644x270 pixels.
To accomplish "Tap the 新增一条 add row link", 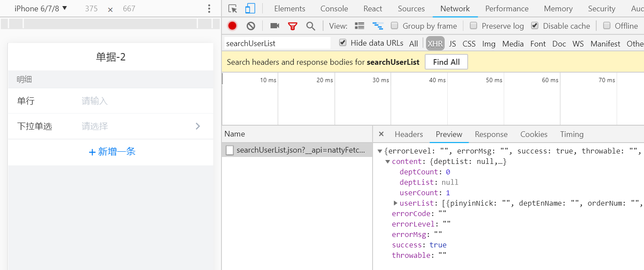I will click(x=112, y=152).
